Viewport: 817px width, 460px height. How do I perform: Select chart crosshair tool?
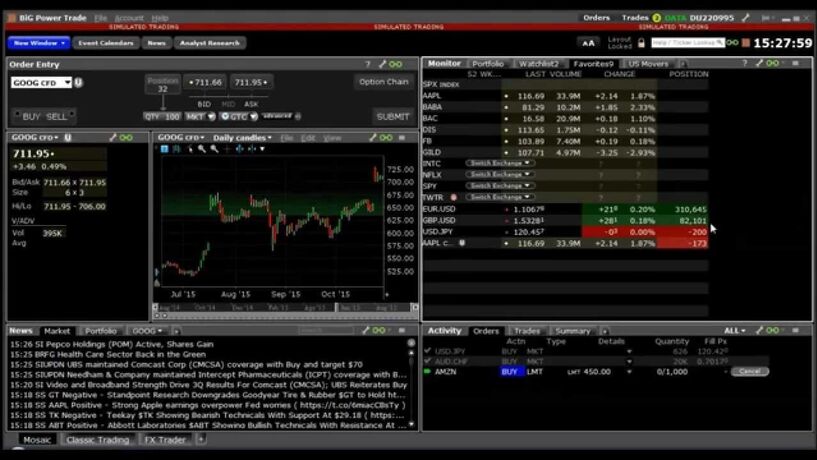(x=227, y=149)
